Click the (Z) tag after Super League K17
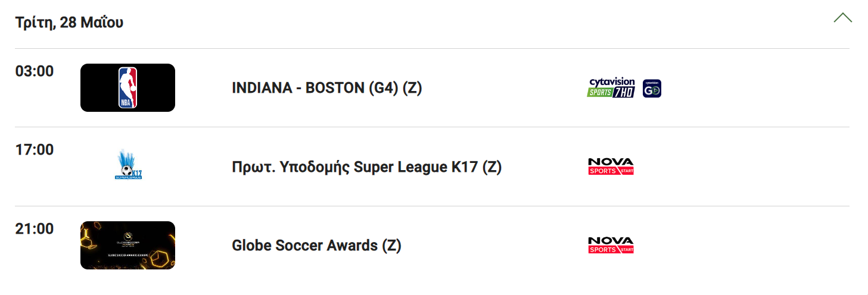The width and height of the screenshot is (868, 295). (492, 167)
